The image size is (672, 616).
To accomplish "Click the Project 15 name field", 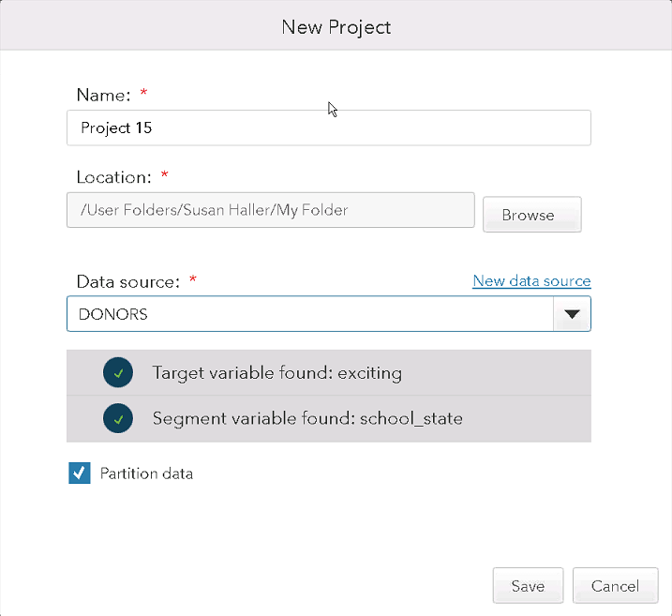I will [329, 128].
